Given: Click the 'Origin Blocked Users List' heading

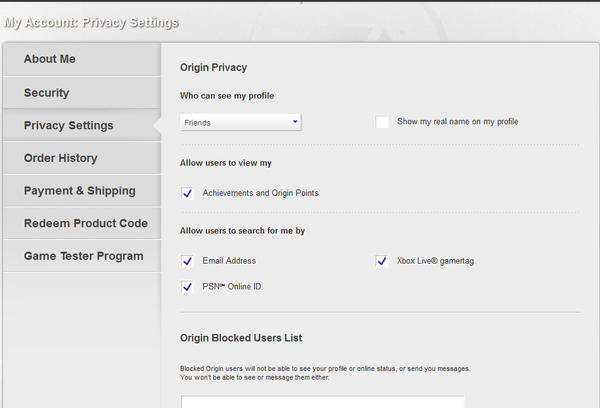Looking at the screenshot, I should click(241, 338).
